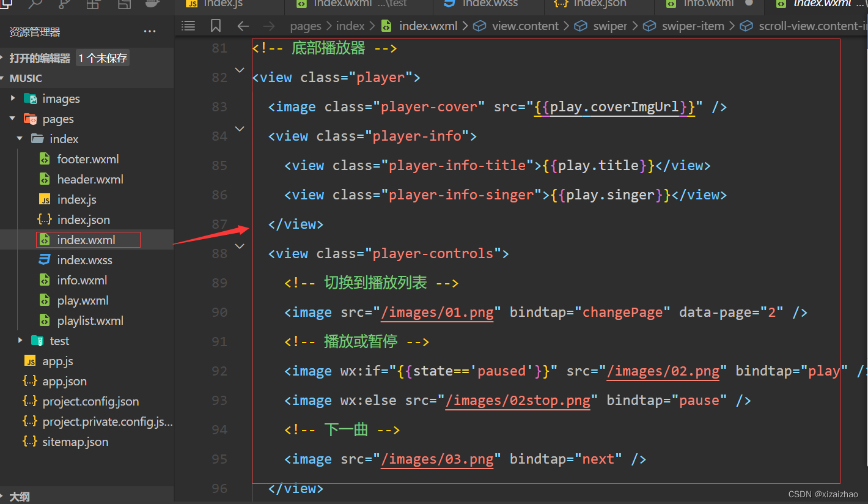The width and height of the screenshot is (868, 504).
Task: Collapse the pages folder
Action: (x=13, y=119)
